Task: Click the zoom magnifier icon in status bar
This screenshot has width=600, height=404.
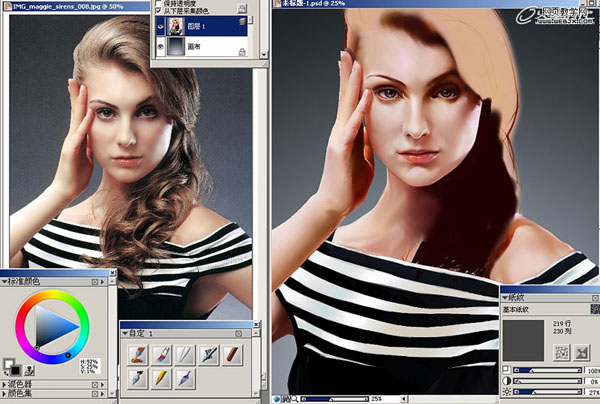Action: (294, 399)
